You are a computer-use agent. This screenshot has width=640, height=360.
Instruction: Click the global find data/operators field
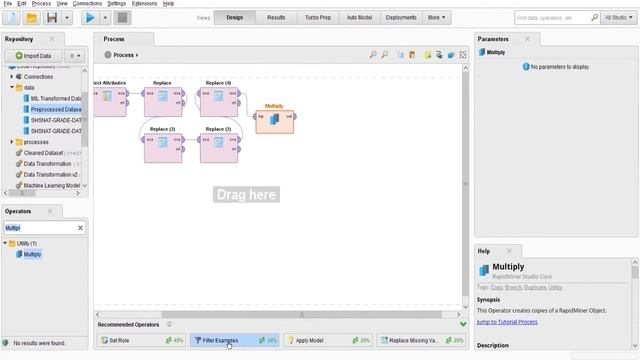(552, 18)
